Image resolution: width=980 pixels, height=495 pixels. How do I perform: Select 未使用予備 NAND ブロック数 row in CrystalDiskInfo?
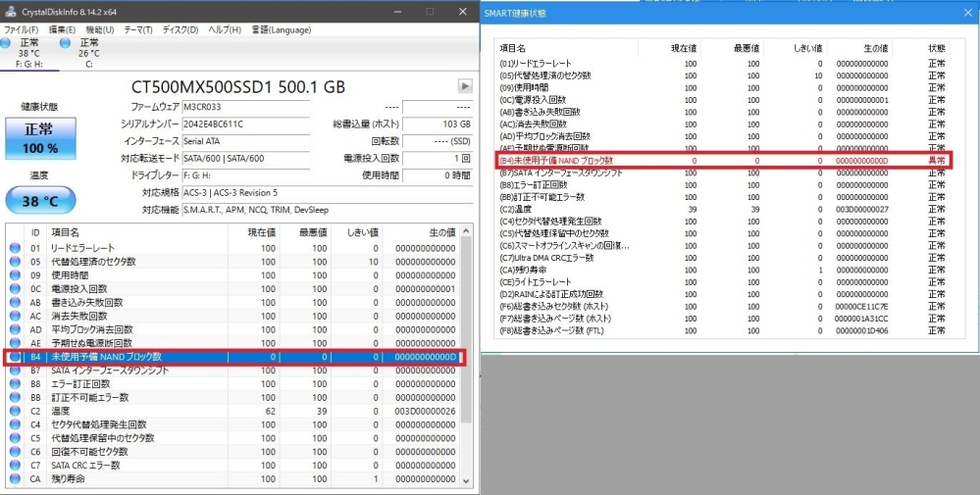coord(233,357)
